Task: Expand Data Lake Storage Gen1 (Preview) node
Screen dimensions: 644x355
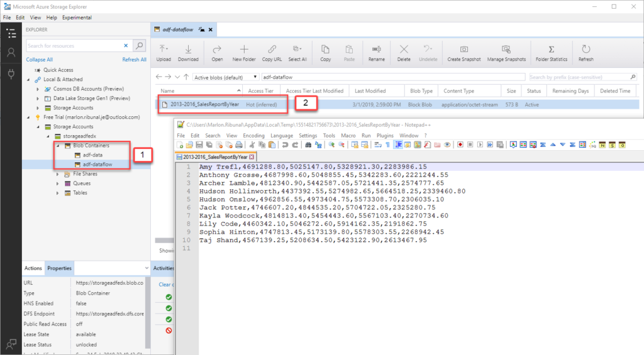Action: pyautogui.click(x=38, y=99)
